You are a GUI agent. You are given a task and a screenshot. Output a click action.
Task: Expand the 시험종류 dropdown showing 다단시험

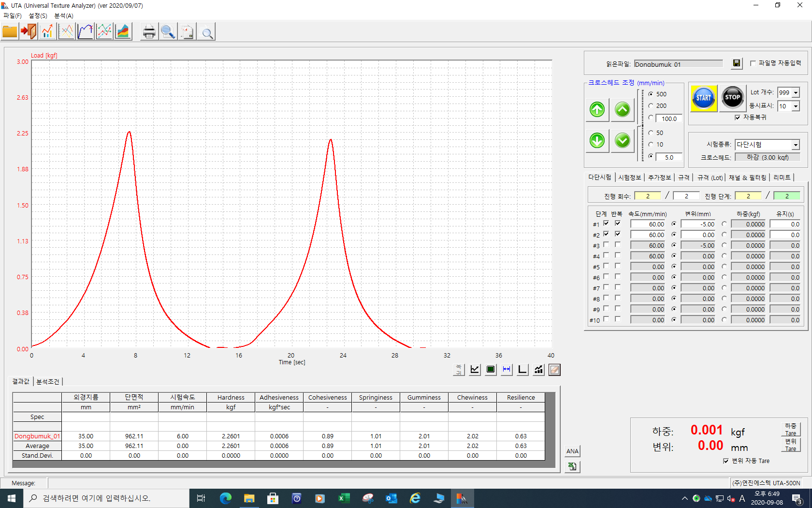coord(796,145)
